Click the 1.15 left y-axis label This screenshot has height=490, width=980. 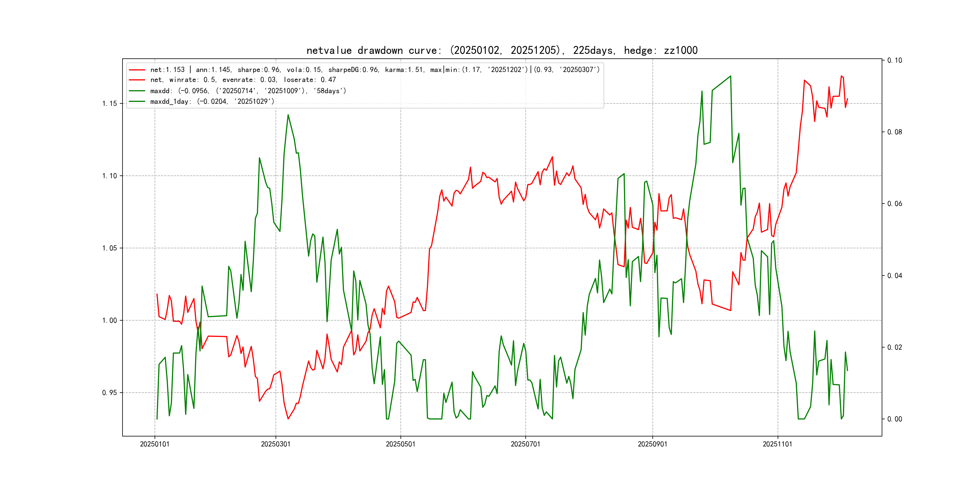(109, 103)
